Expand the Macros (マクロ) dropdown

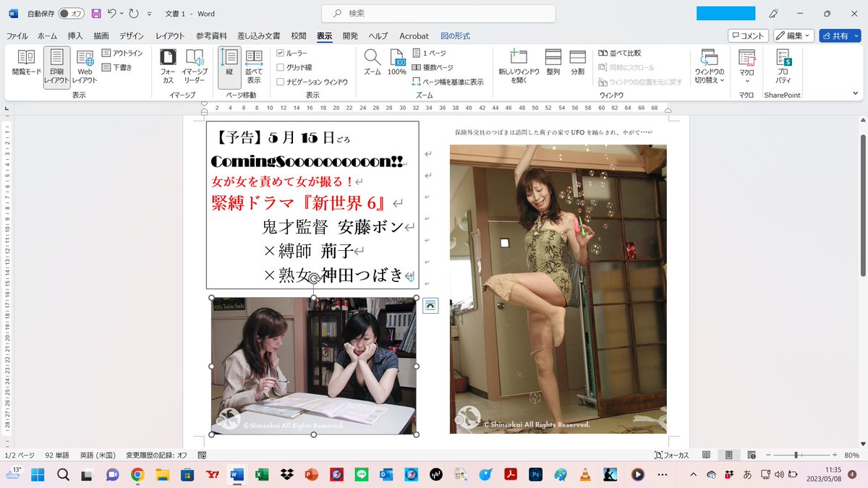point(746,67)
